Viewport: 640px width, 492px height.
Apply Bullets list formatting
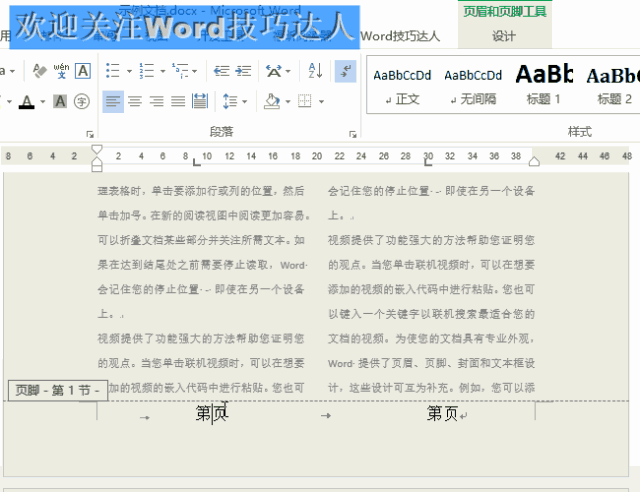coord(113,71)
